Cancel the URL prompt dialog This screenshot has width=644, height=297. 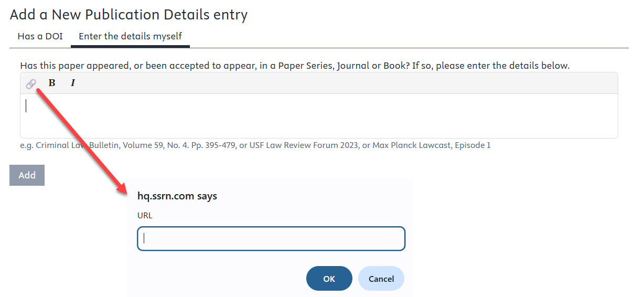tap(381, 279)
